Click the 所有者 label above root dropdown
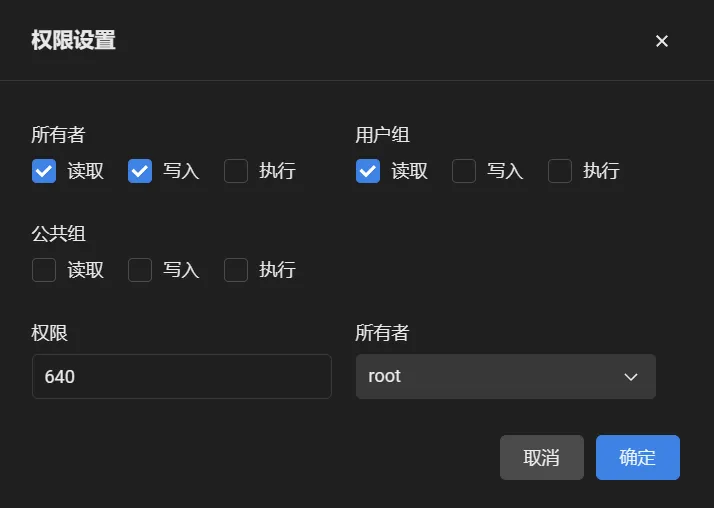Image resolution: width=714 pixels, height=508 pixels. pyautogui.click(x=382, y=333)
